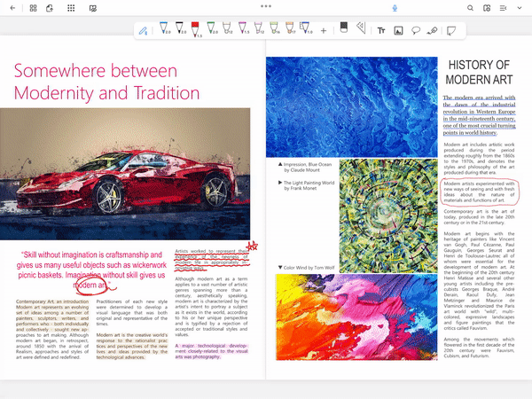Click the red-circled 'Modern artists experimented' paragraph
Viewport: 532px width, 399px height.
[x=479, y=192]
